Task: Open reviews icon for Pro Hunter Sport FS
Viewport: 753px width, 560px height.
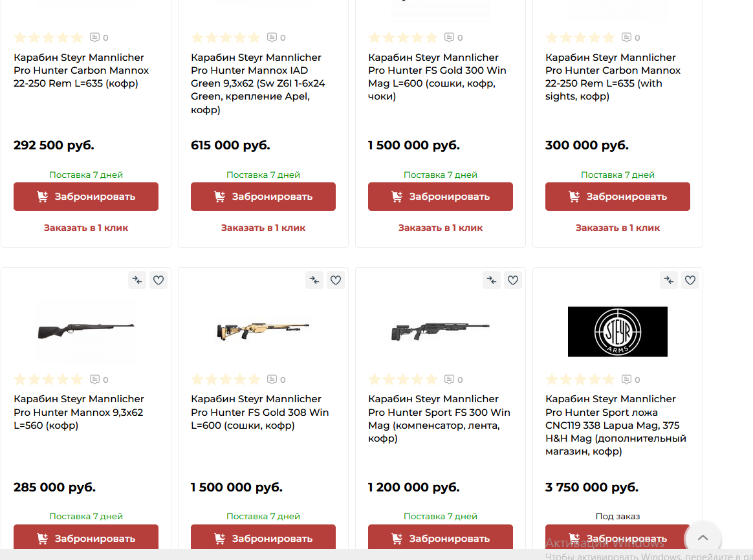Action: pos(450,380)
